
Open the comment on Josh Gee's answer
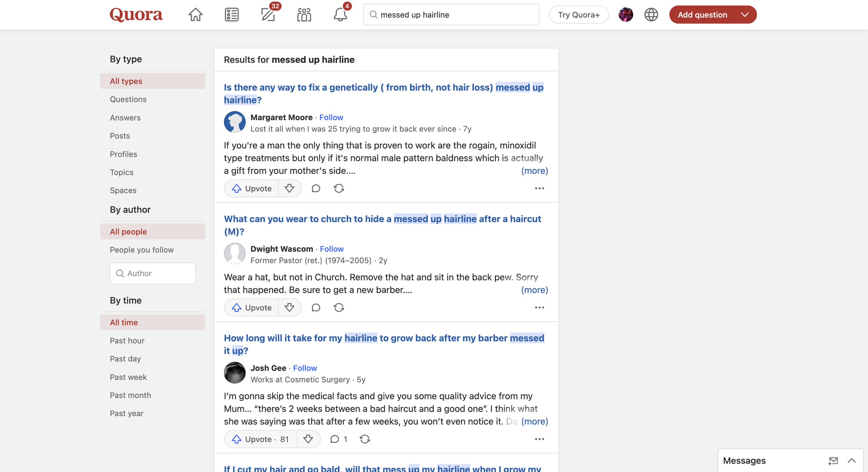pyautogui.click(x=335, y=439)
